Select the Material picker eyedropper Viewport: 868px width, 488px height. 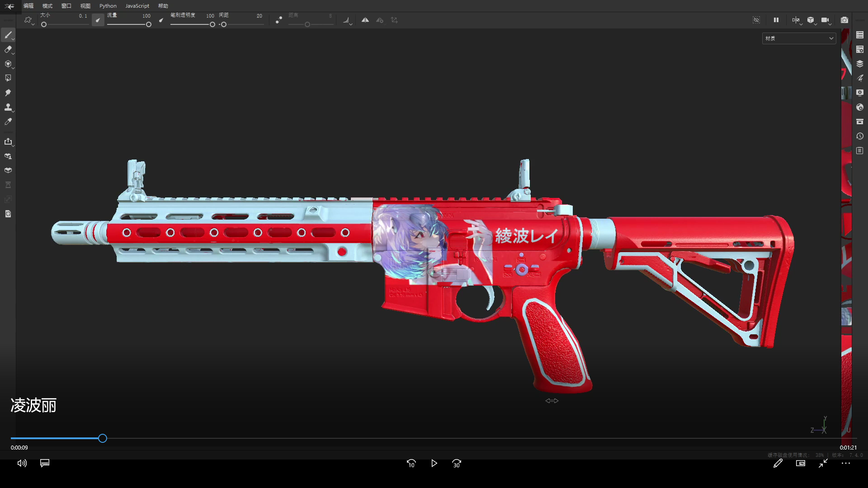point(8,122)
